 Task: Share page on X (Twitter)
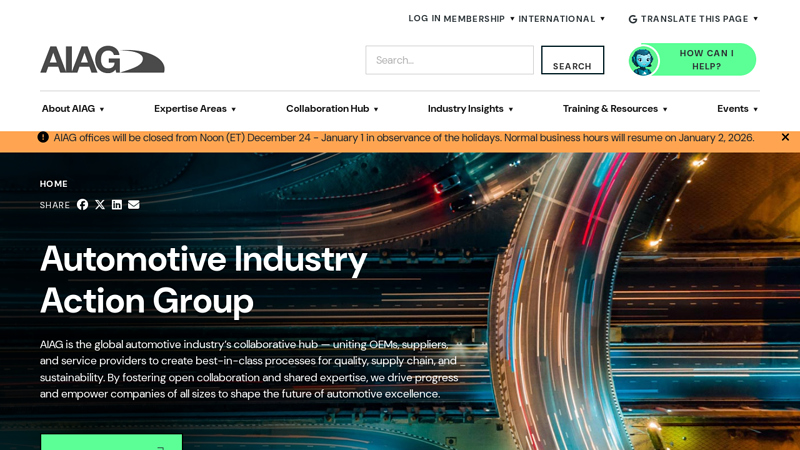[100, 205]
